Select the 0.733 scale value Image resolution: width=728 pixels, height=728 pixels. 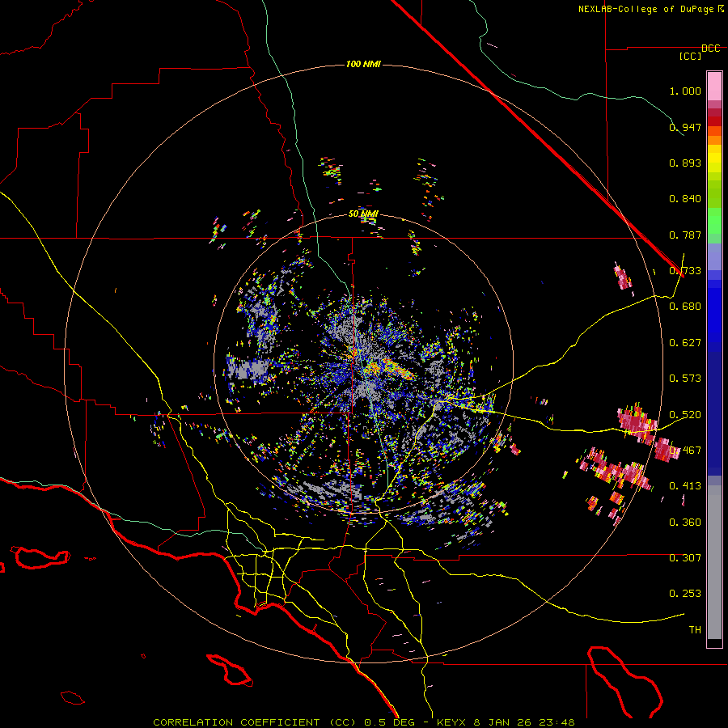685,271
